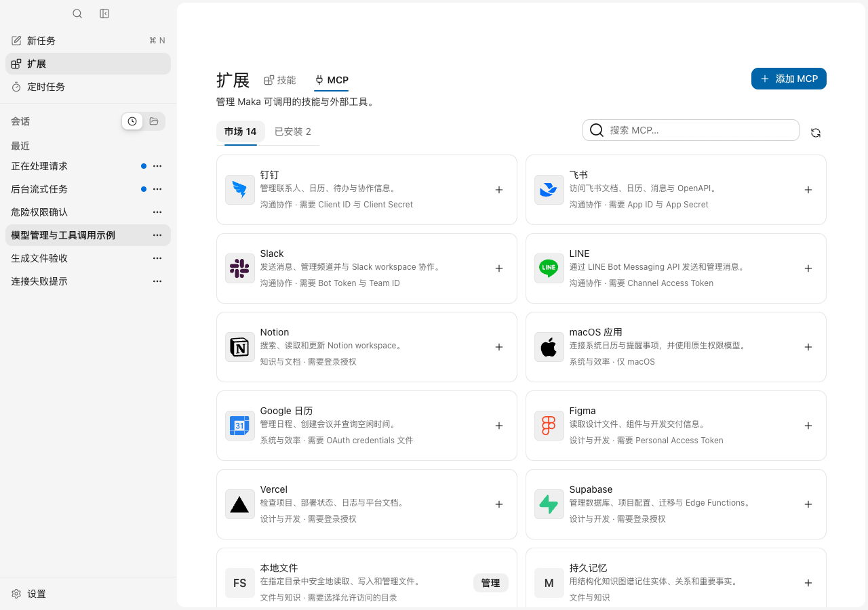
Task: Open the 危险权限确认 session
Action: [39, 212]
